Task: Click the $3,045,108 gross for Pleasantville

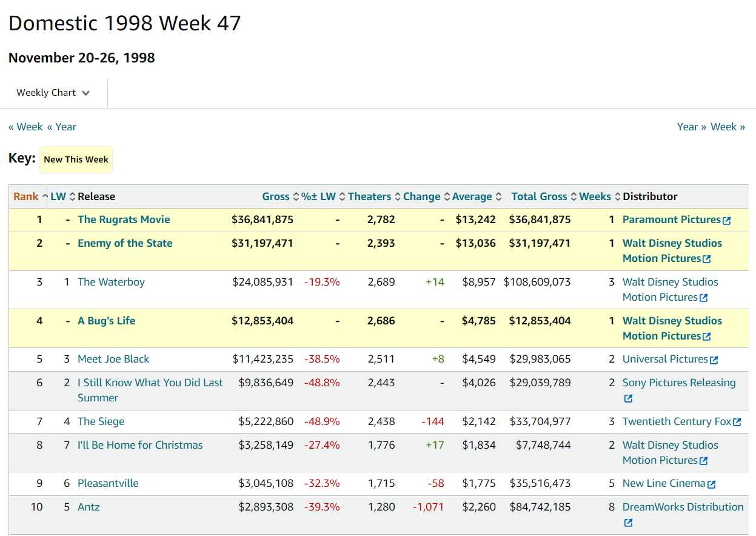Action: tap(266, 483)
